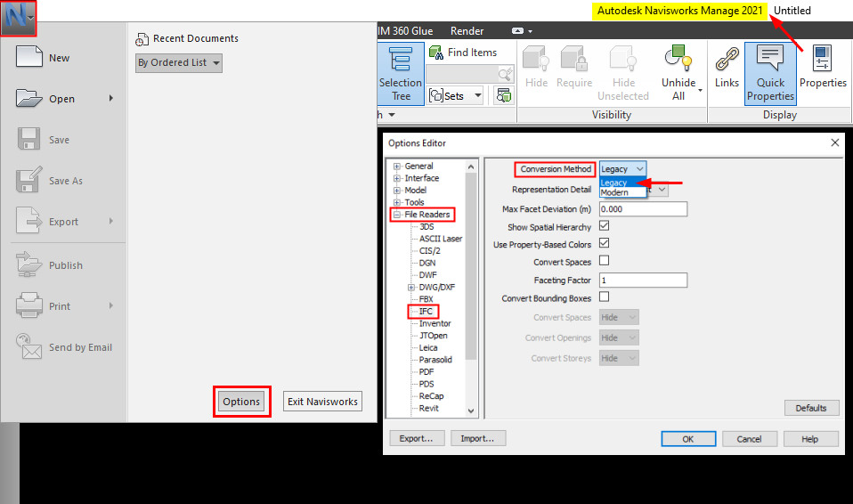Viewport: 853px width, 504px height.
Task: Click the Defaults button
Action: (811, 408)
